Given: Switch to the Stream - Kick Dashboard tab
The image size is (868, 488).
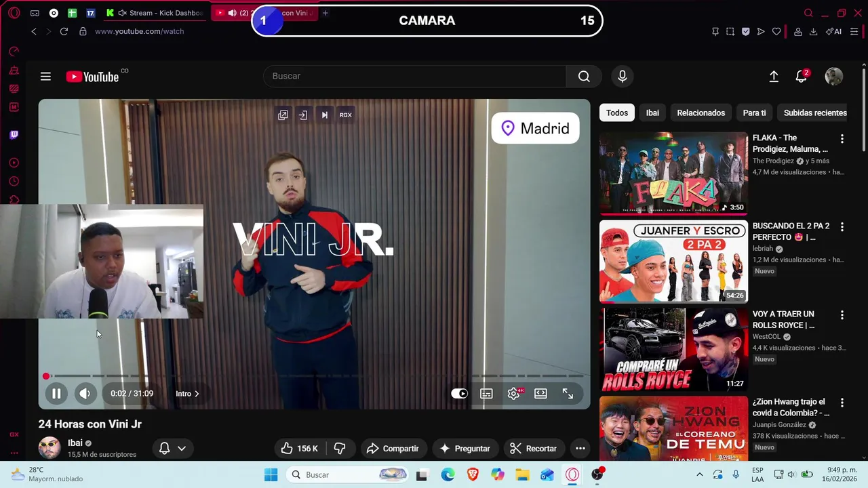Looking at the screenshot, I should coord(155,13).
